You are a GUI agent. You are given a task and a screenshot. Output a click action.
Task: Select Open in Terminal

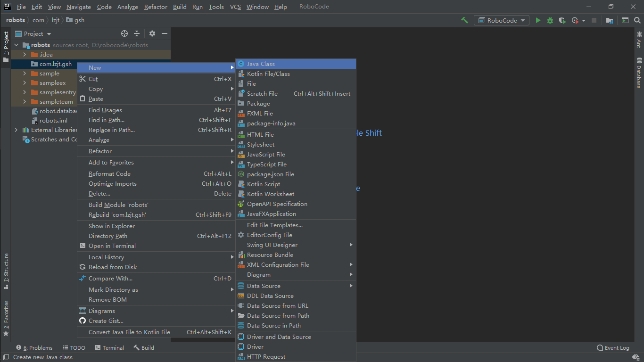[156, 246]
